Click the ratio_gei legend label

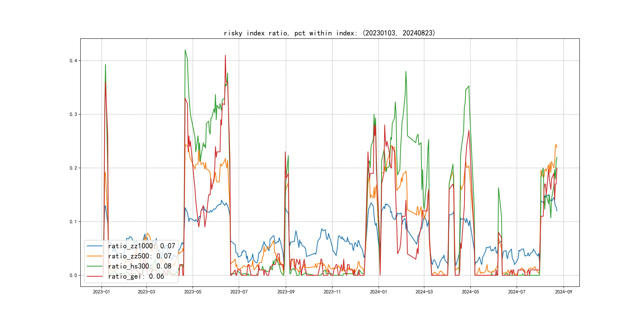(x=136, y=276)
